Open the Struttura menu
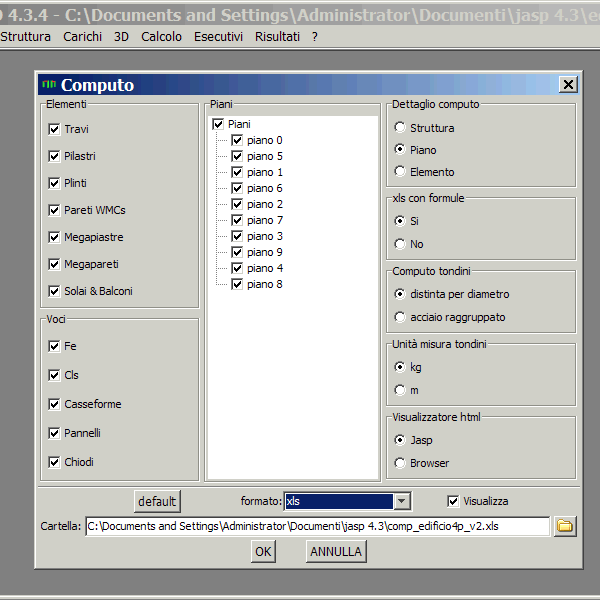Viewport: 600px width, 600px height. pyautogui.click(x=26, y=37)
